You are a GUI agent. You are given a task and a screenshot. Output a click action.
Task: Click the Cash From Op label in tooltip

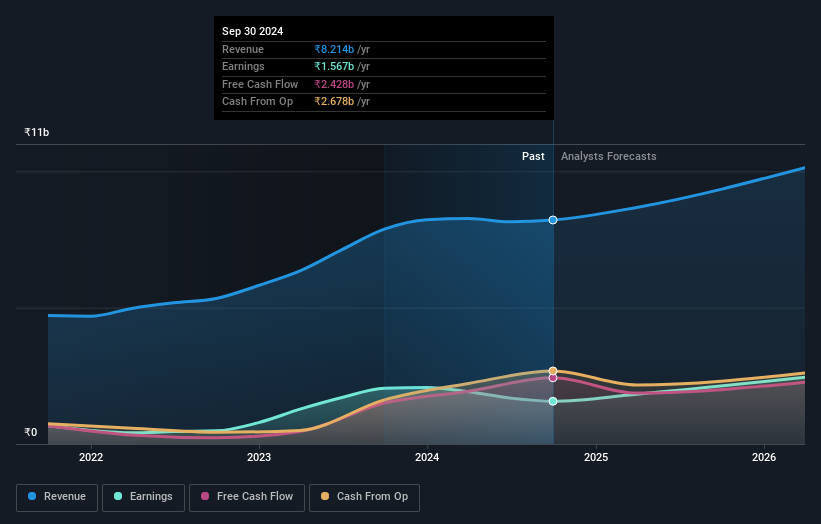[x=257, y=102]
